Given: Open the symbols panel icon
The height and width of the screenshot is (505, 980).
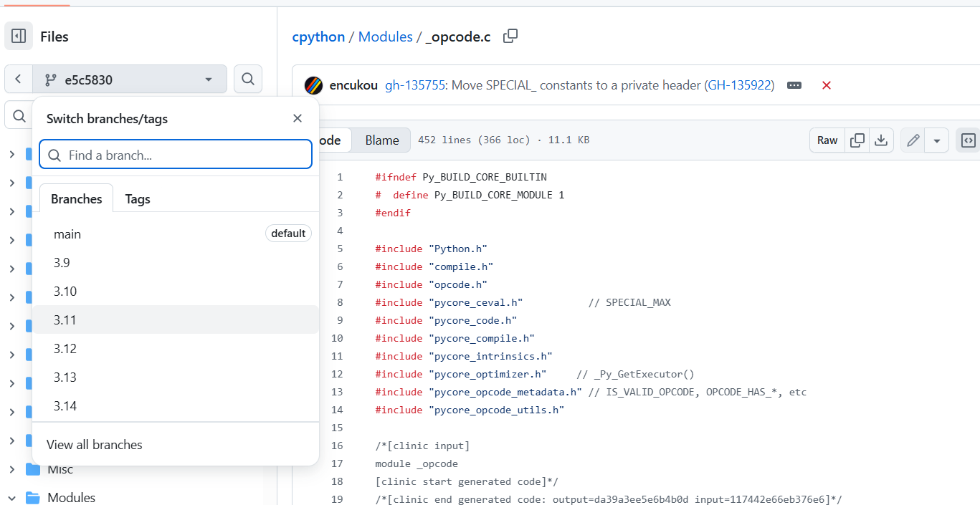Looking at the screenshot, I should coord(968,140).
